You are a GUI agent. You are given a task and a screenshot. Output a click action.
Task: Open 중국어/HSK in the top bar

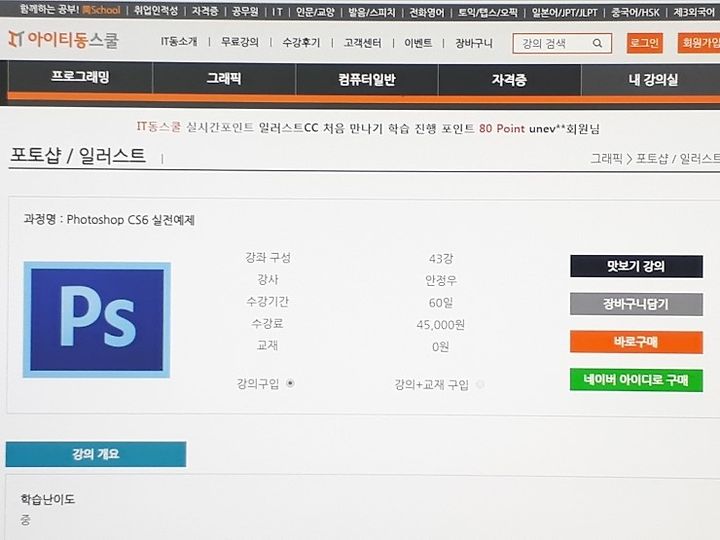pyautogui.click(x=635, y=12)
